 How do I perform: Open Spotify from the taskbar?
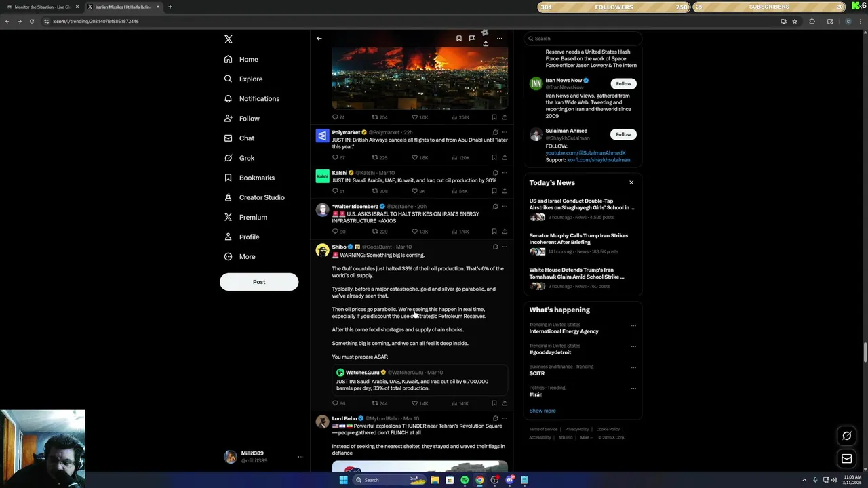coord(465,480)
